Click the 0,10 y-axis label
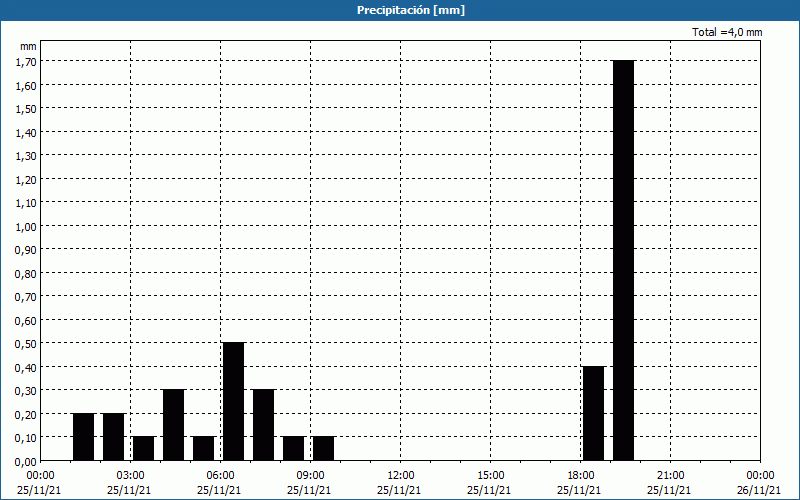Screen dimensions: 800x500 click(27, 438)
